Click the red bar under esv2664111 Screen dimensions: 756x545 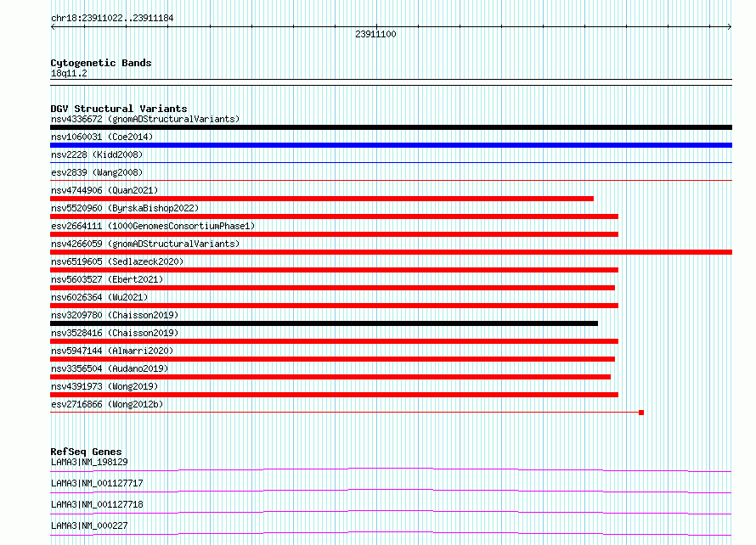click(334, 234)
